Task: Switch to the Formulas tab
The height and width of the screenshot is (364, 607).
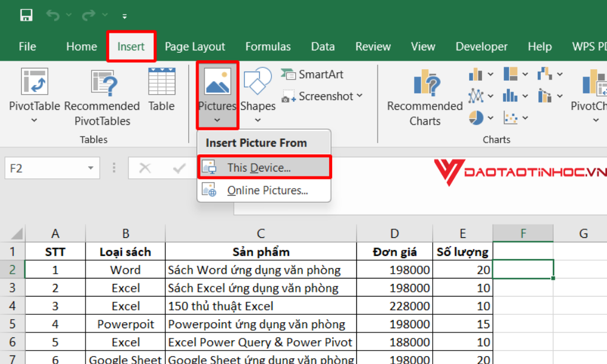Action: point(268,46)
